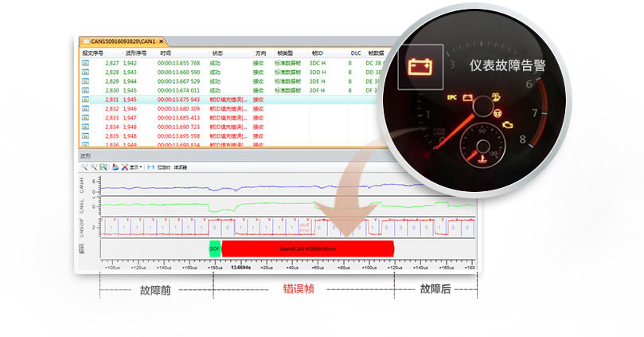Sort by the 报文序号 column header
Screen dimensions: 644x337
point(93,53)
